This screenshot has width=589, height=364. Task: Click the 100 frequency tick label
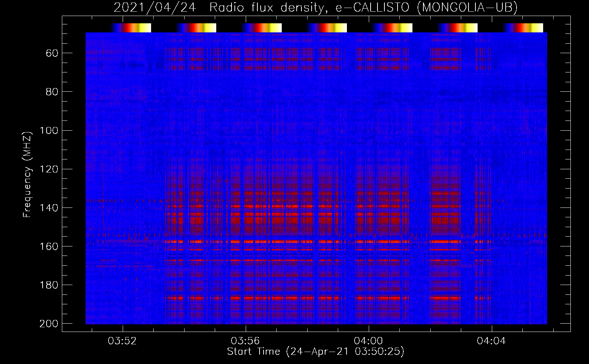tap(49, 130)
